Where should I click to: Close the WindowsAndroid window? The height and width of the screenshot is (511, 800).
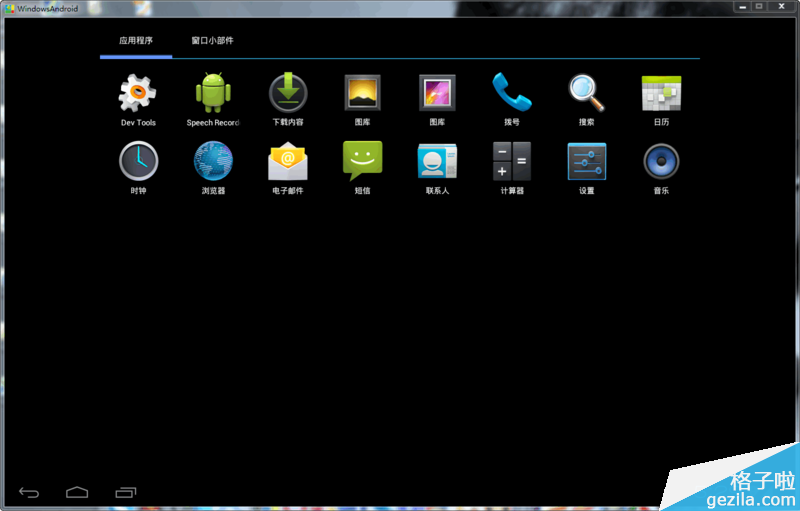(x=781, y=7)
